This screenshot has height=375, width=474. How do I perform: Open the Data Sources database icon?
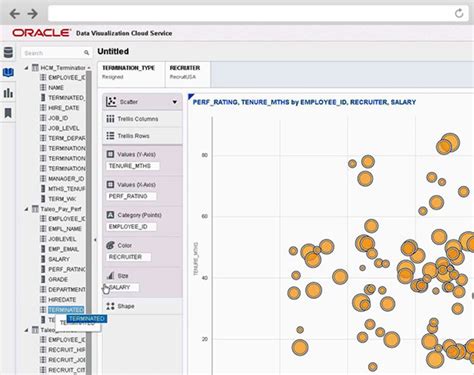tap(8, 52)
